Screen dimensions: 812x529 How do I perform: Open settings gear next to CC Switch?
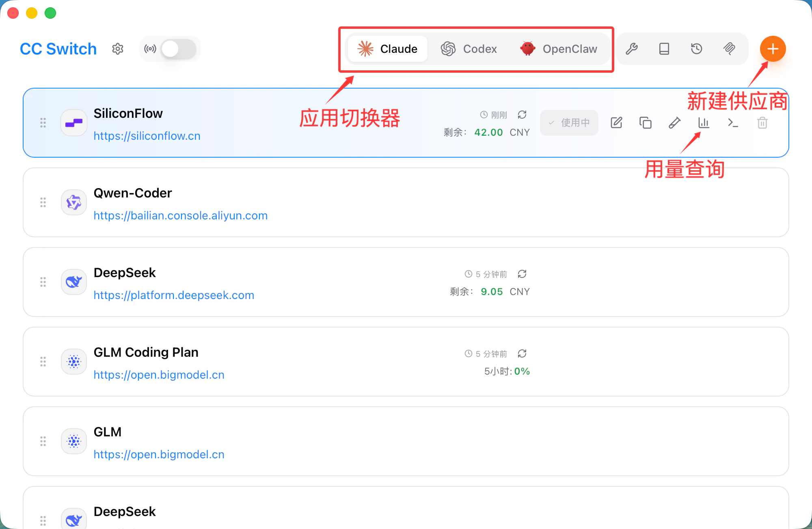point(118,49)
